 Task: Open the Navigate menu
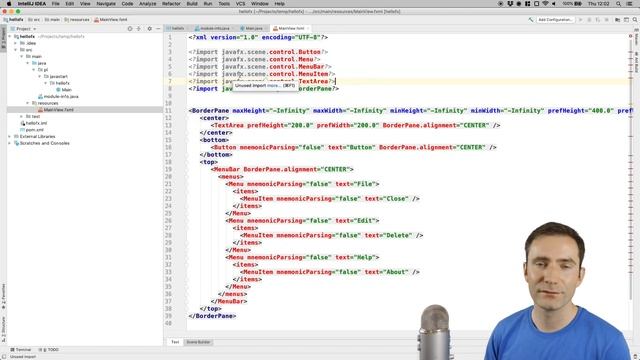(x=106, y=4)
